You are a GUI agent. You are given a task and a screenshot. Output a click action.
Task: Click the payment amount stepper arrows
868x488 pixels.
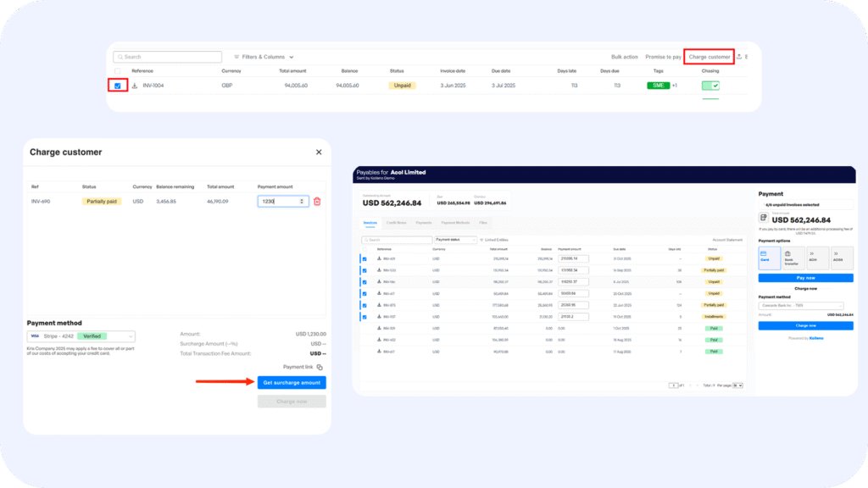click(x=303, y=202)
